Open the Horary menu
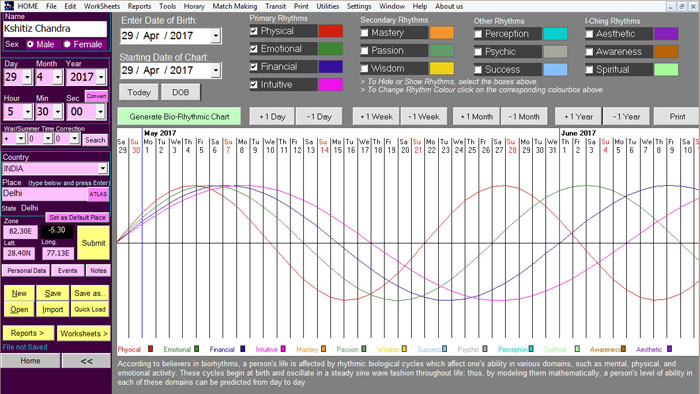 tap(194, 6)
